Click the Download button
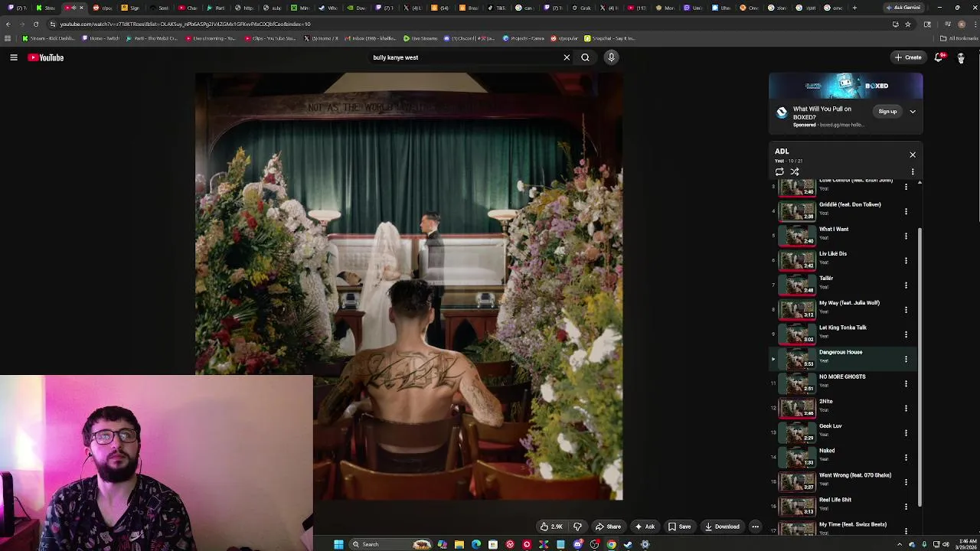Screen dimensions: 980x551 click(722, 527)
